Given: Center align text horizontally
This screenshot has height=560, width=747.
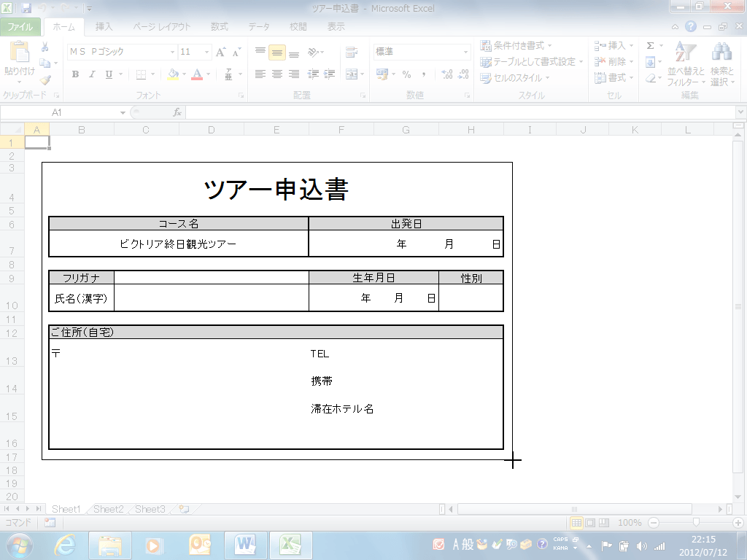Looking at the screenshot, I should 277,74.
